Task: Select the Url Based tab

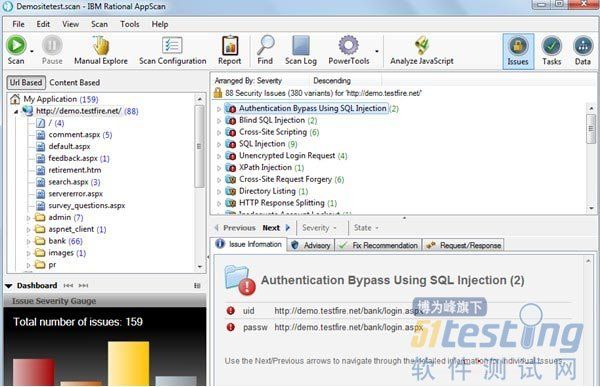Action: pos(26,82)
